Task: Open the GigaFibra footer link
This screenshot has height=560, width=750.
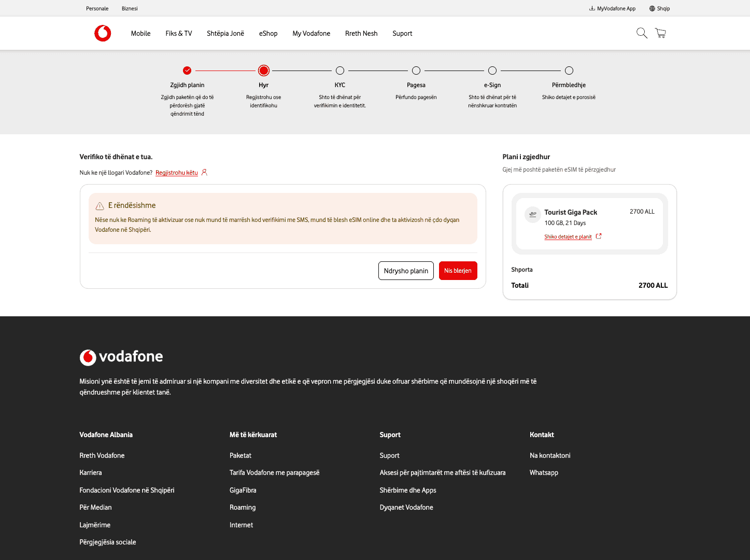Action: (243, 490)
